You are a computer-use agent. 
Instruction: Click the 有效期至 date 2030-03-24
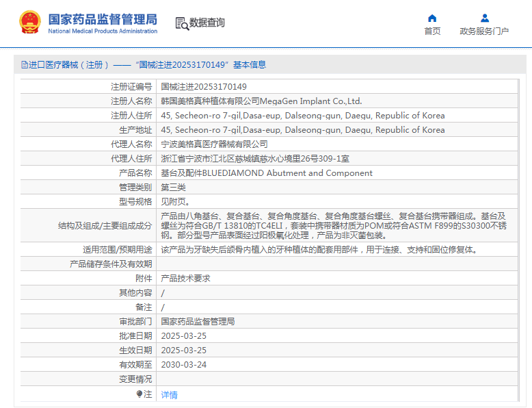[x=183, y=364]
